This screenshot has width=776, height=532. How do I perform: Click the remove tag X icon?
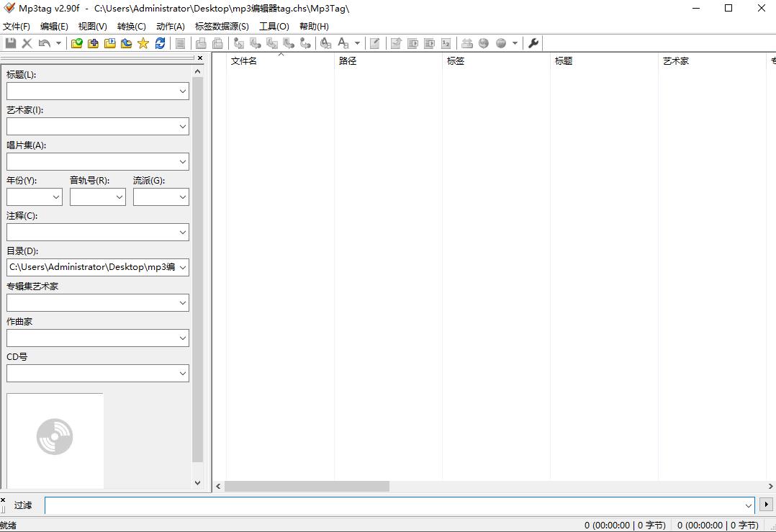pos(27,43)
